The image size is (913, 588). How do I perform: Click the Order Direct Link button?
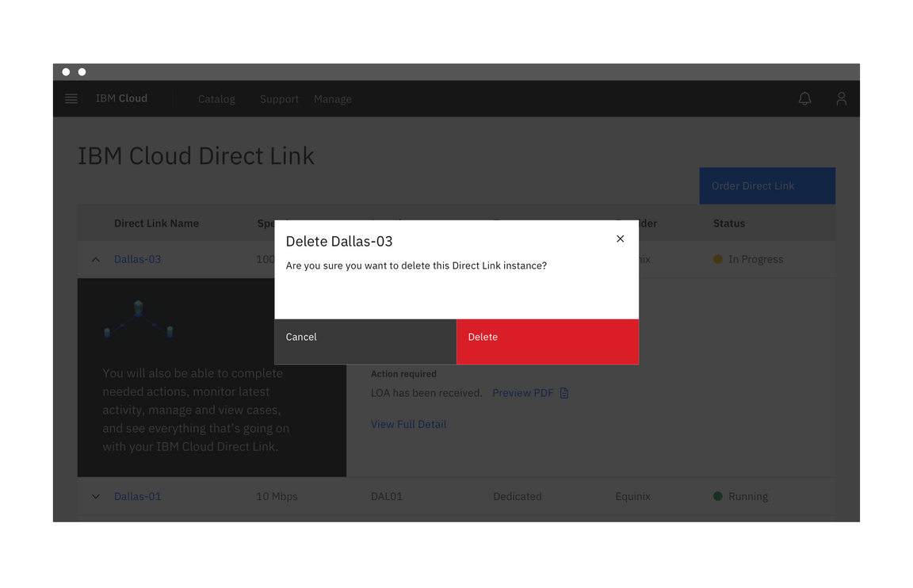click(766, 185)
